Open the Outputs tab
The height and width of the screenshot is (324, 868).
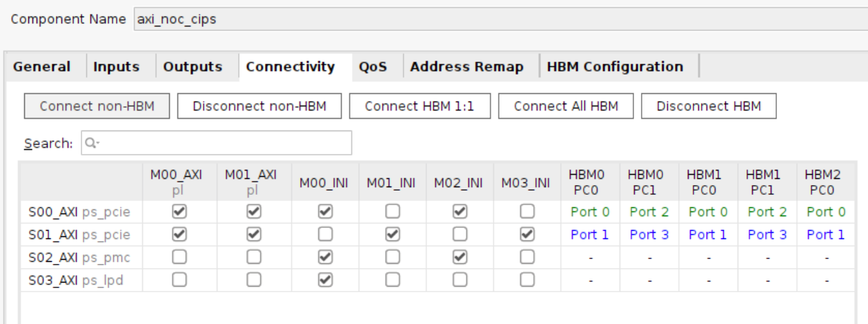[193, 67]
